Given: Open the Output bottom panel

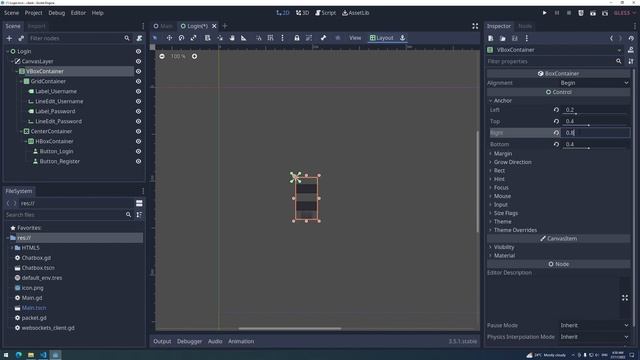Looking at the screenshot, I should (x=162, y=341).
